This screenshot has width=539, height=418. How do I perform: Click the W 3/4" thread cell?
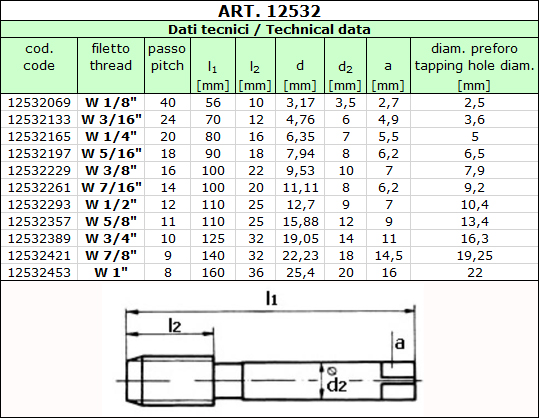111,238
